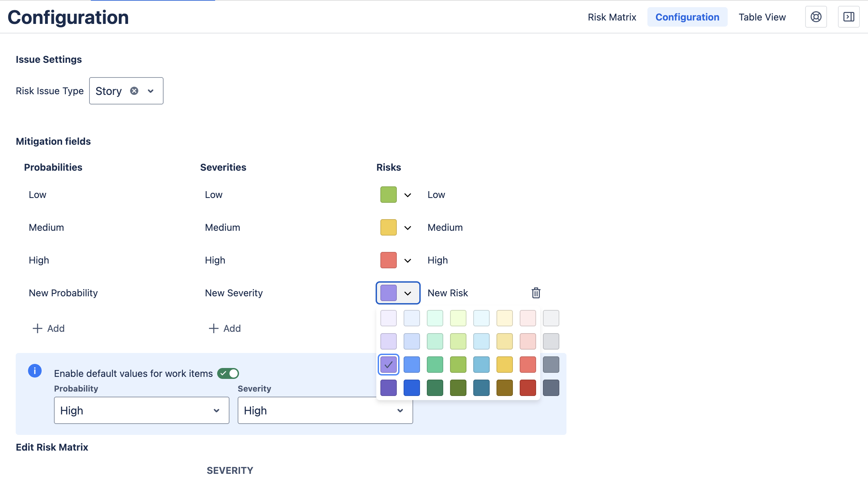Image resolution: width=868 pixels, height=482 pixels.
Task: Click plus icon to add a probability
Action: pyautogui.click(x=38, y=328)
